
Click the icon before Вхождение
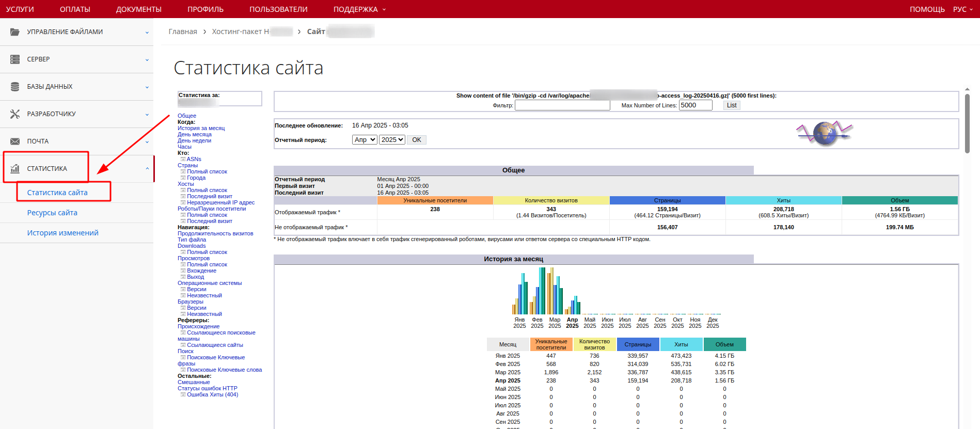183,271
